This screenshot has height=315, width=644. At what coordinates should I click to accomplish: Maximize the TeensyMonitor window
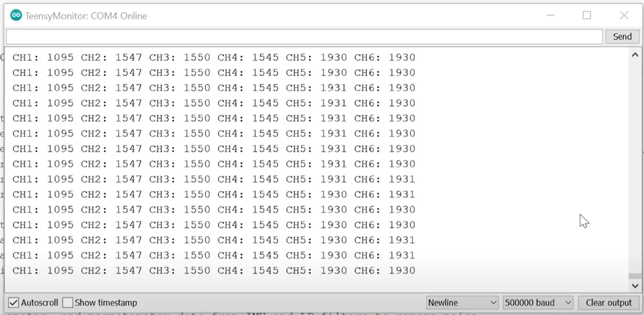587,16
